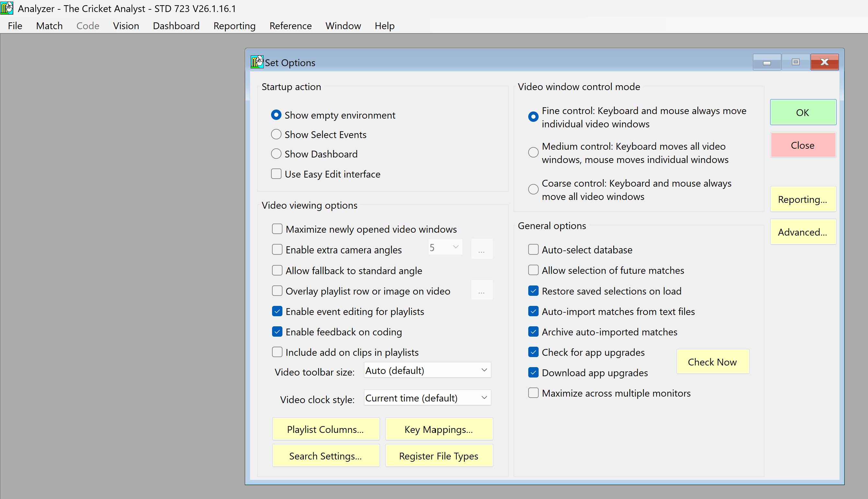Click the Set Options dialog icon
Viewport: 868px width, 499px height.
(x=257, y=62)
